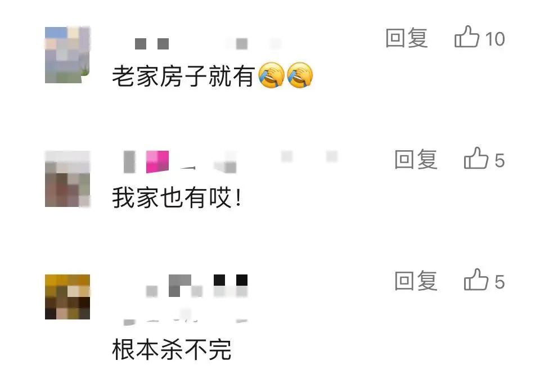Reply (回复) to the "老家房子就有" comment

click(406, 38)
